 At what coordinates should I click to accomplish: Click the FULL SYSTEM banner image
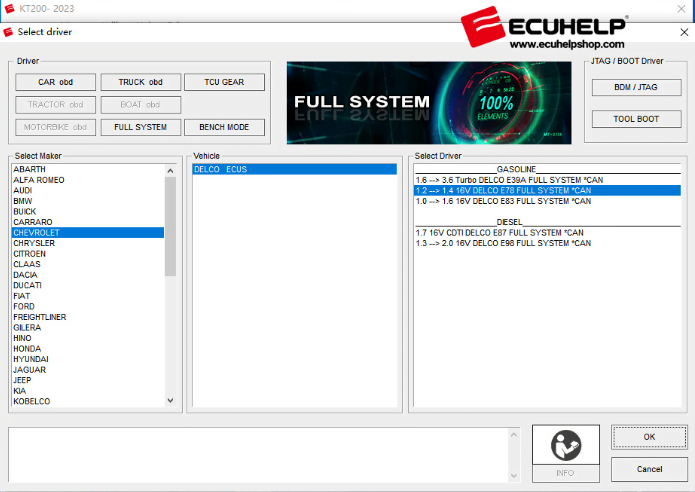click(x=429, y=103)
